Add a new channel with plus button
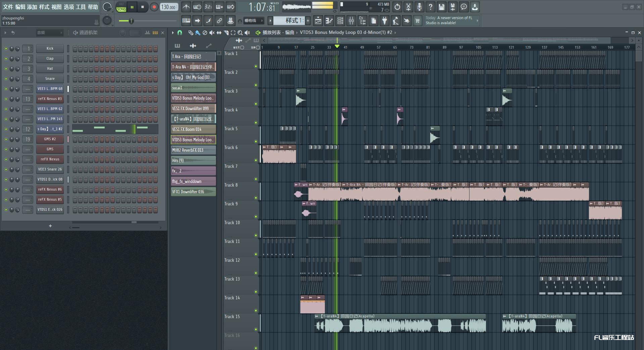 50,226
